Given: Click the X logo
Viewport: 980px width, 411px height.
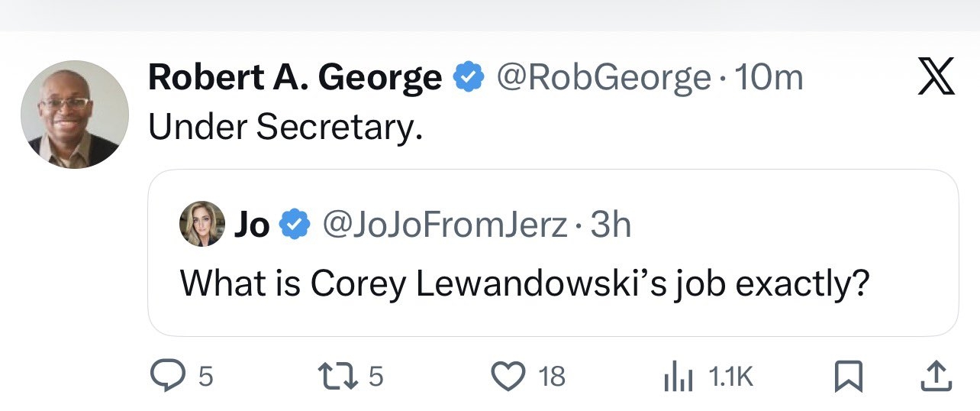Looking at the screenshot, I should coord(936,79).
